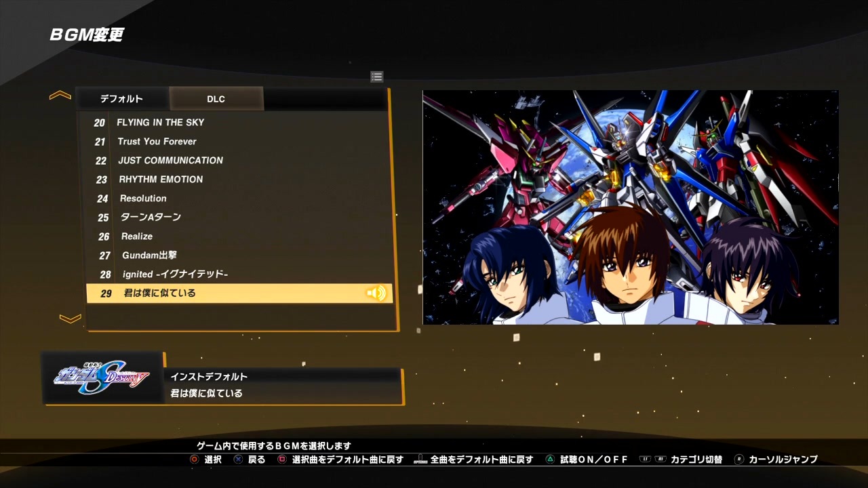This screenshot has width=868, height=488.
Task: Click the L1 button icon in the footer
Action: (644, 460)
